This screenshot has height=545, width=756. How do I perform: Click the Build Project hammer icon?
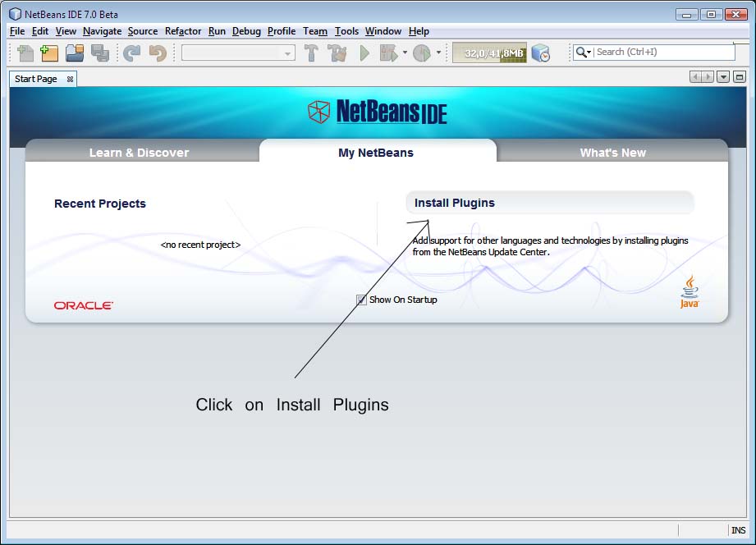coord(311,53)
